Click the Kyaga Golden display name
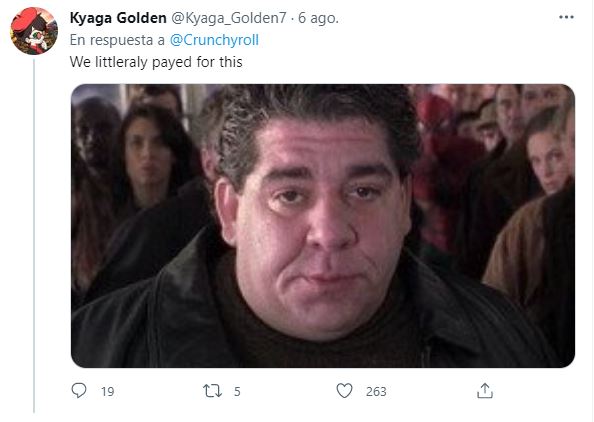The width and height of the screenshot is (594, 422). point(118,18)
